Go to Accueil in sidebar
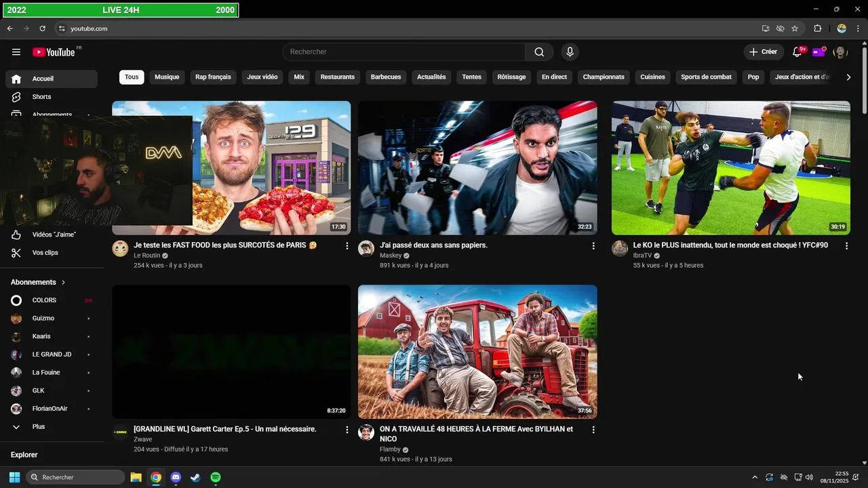This screenshot has height=488, width=868. coord(52,79)
